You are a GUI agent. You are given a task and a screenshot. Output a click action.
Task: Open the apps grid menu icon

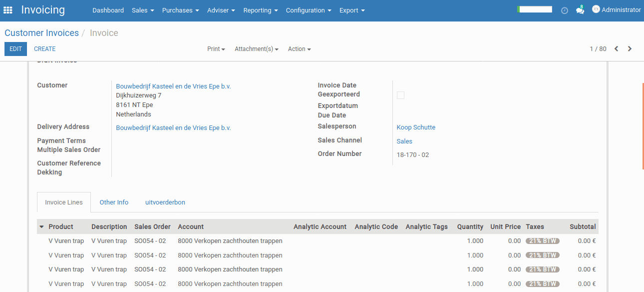pos(8,10)
